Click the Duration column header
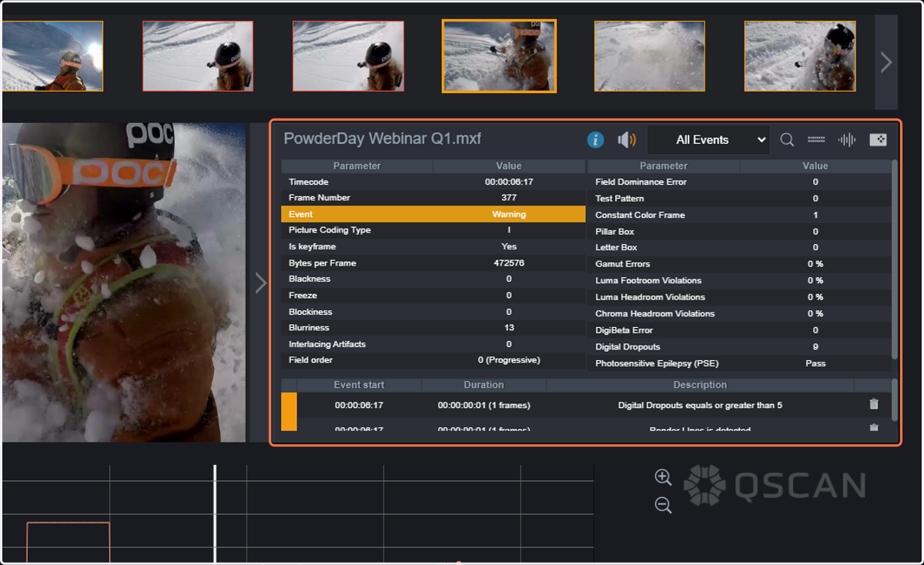 (484, 385)
